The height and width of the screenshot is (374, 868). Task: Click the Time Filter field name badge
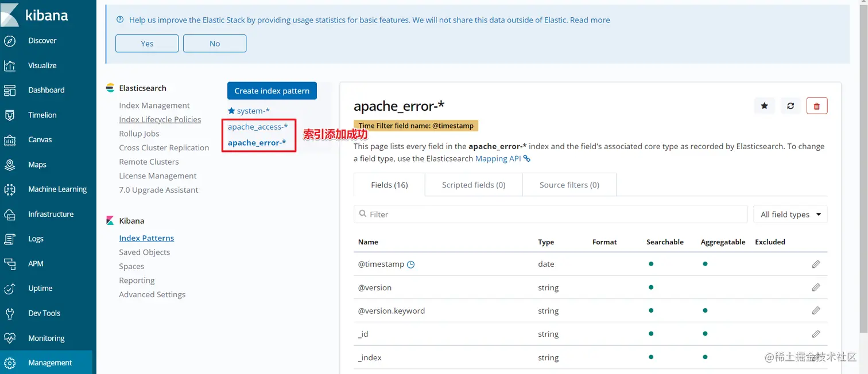[x=416, y=126]
